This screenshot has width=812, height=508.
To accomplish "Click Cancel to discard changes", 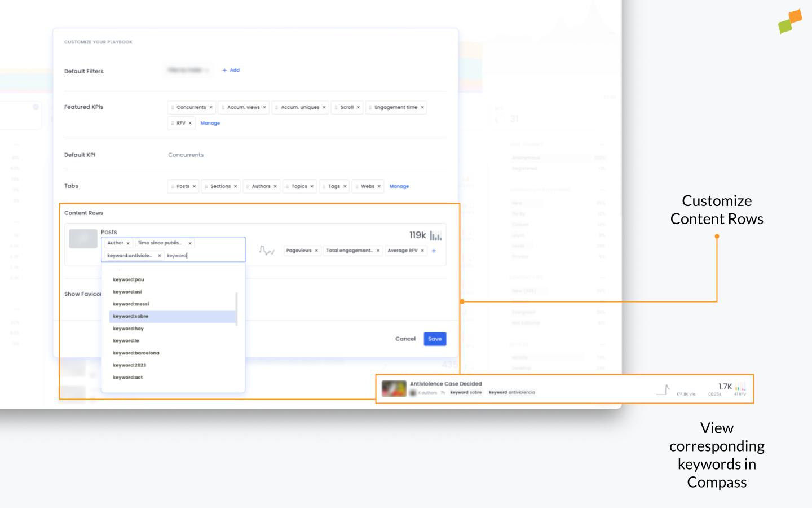I will click(405, 339).
